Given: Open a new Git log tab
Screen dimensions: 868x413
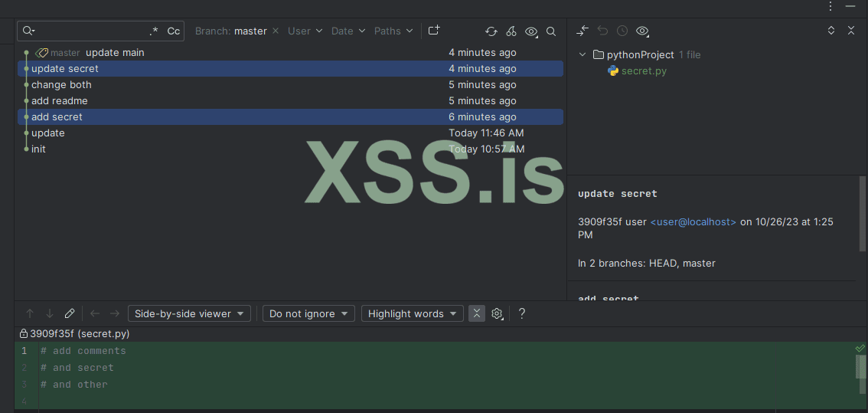Looking at the screenshot, I should click(x=435, y=31).
